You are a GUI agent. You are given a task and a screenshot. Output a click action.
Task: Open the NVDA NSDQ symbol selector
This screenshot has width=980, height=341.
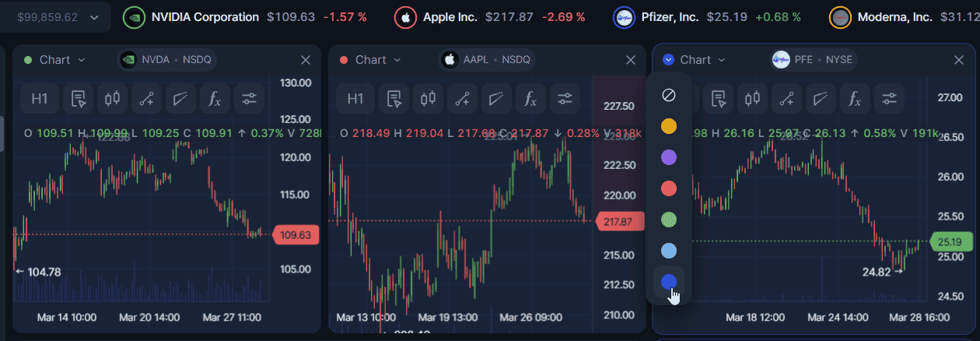pyautogui.click(x=168, y=59)
